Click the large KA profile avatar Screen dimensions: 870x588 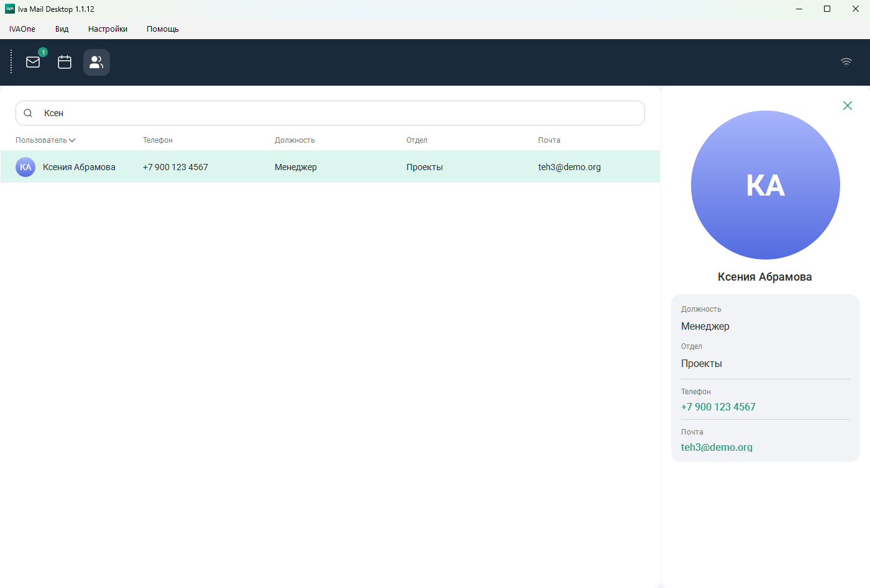tap(765, 185)
